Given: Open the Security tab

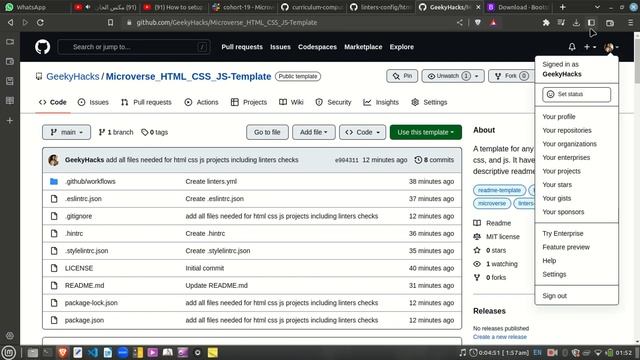Looking at the screenshot, I should pyautogui.click(x=333, y=102).
